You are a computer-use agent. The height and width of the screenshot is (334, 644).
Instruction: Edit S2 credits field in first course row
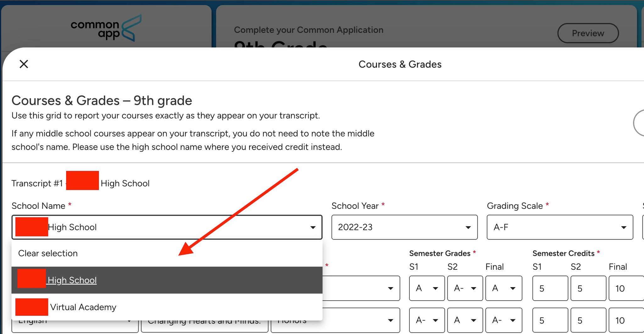(x=588, y=288)
